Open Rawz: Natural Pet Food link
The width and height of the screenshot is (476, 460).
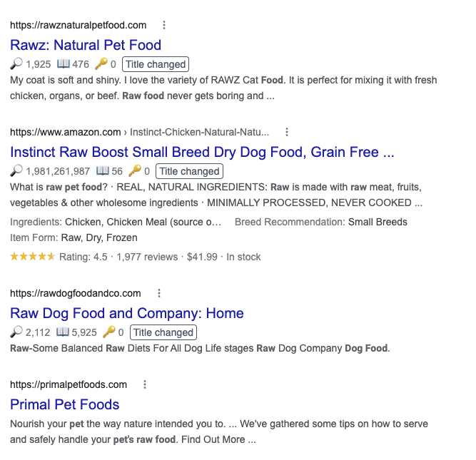click(x=86, y=45)
